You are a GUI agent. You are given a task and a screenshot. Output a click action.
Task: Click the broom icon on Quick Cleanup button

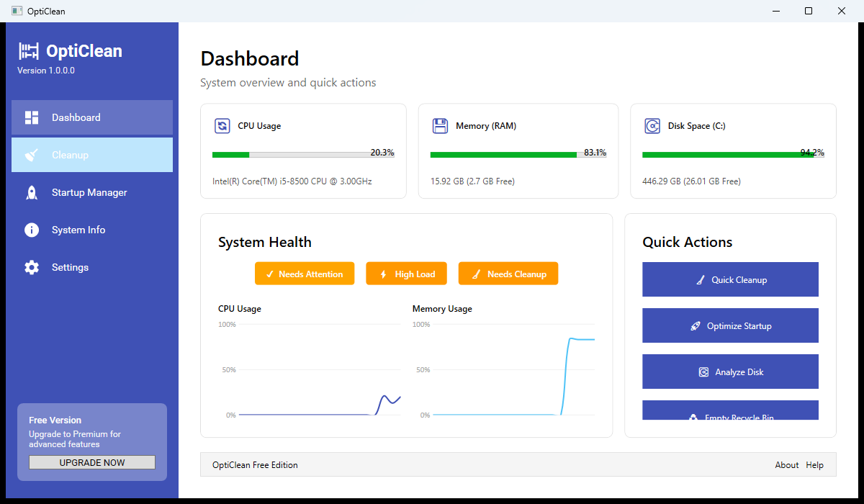click(701, 280)
